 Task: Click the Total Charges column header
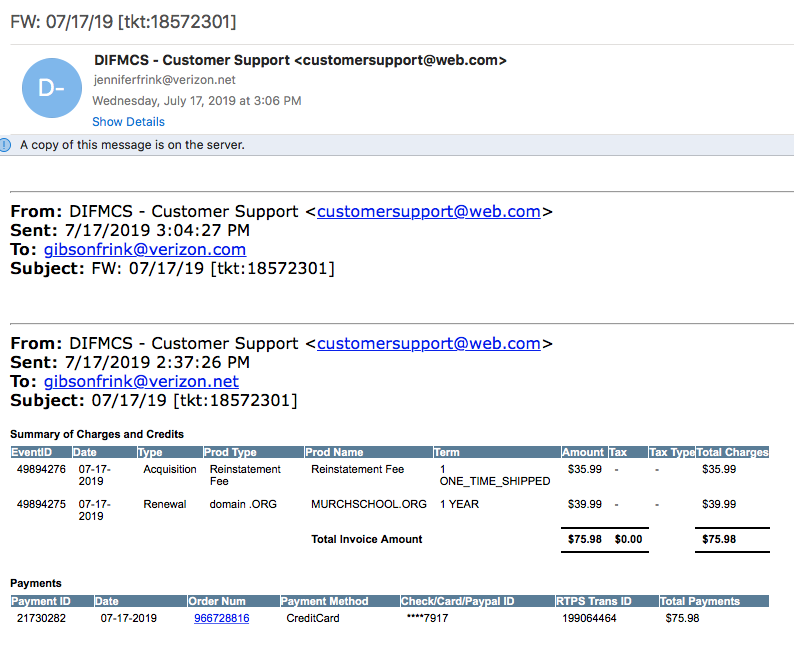click(732, 452)
